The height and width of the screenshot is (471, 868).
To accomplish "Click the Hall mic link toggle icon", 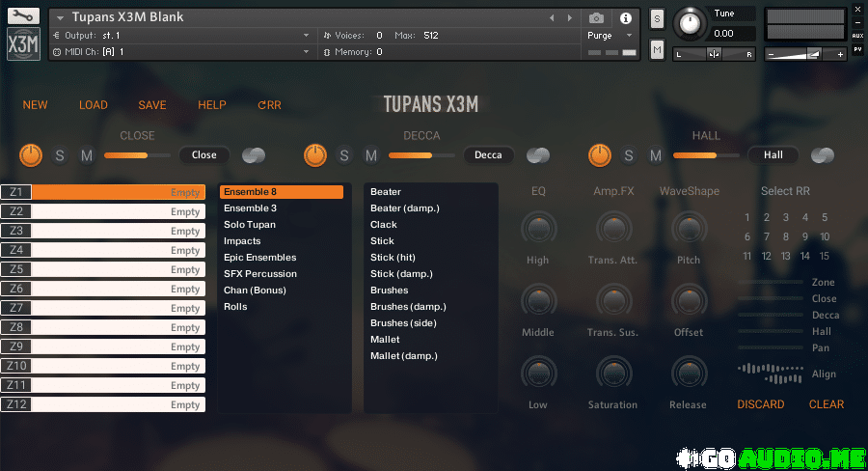I will 823,155.
